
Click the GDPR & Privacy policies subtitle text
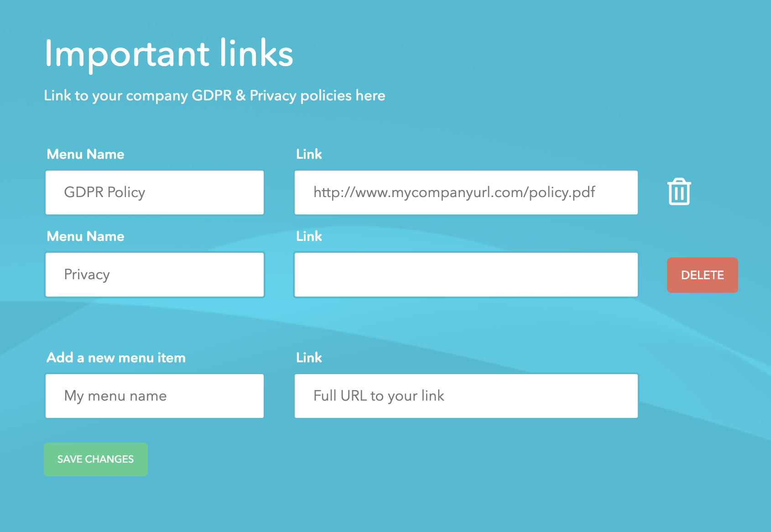point(214,96)
